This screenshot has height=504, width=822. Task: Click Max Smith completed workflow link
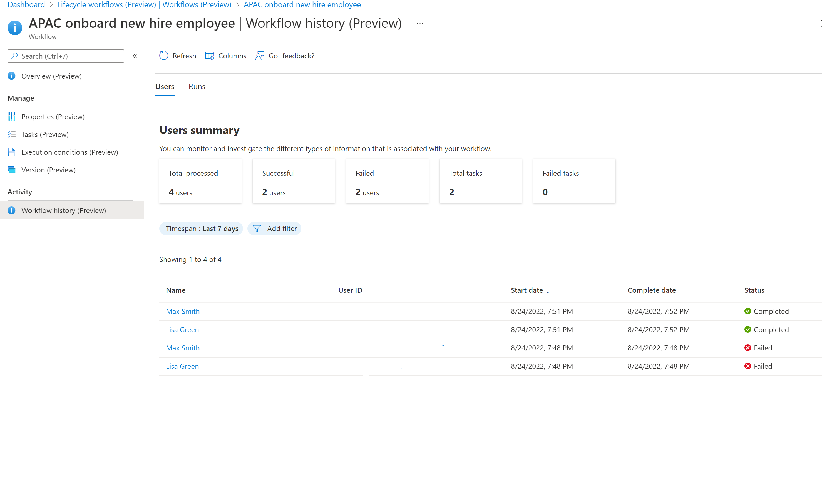click(183, 311)
